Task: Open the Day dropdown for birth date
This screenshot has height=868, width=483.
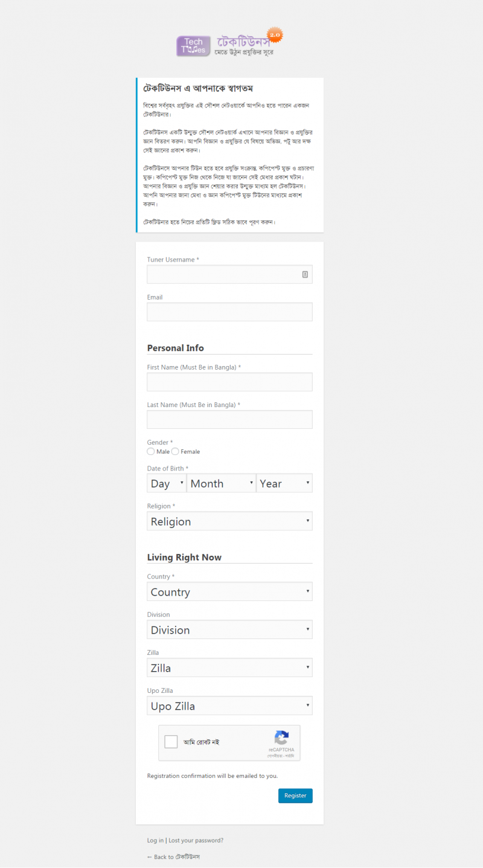Action: (x=166, y=483)
